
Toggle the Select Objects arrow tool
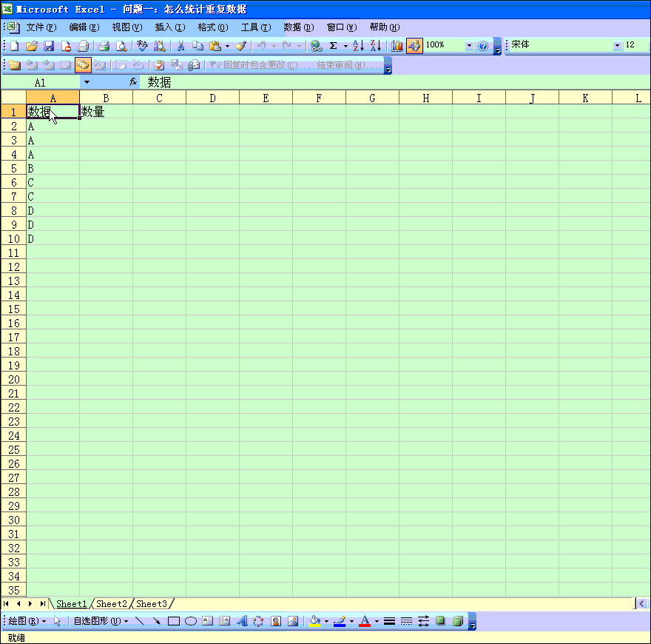(x=58, y=621)
